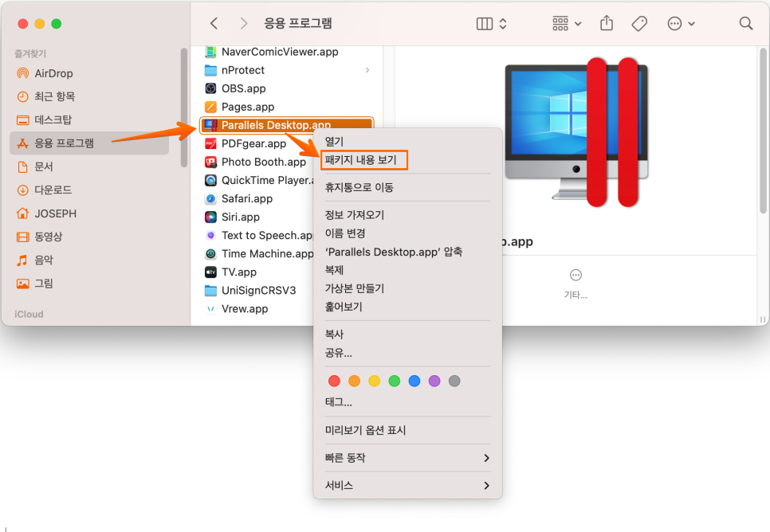Select NaverComicViewer.app in the list
The height and width of the screenshot is (532, 770).
(x=287, y=52)
